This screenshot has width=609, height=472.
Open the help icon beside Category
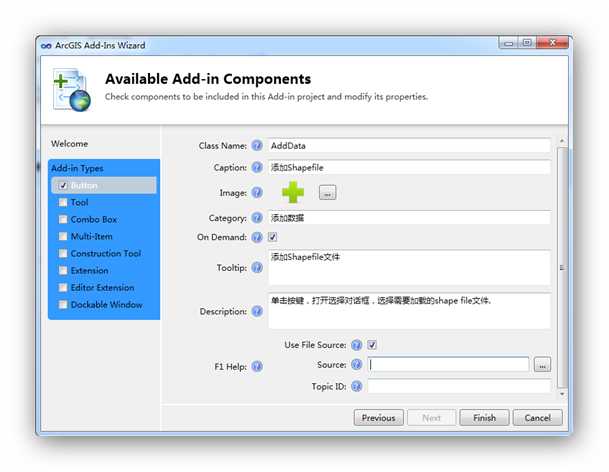[257, 218]
